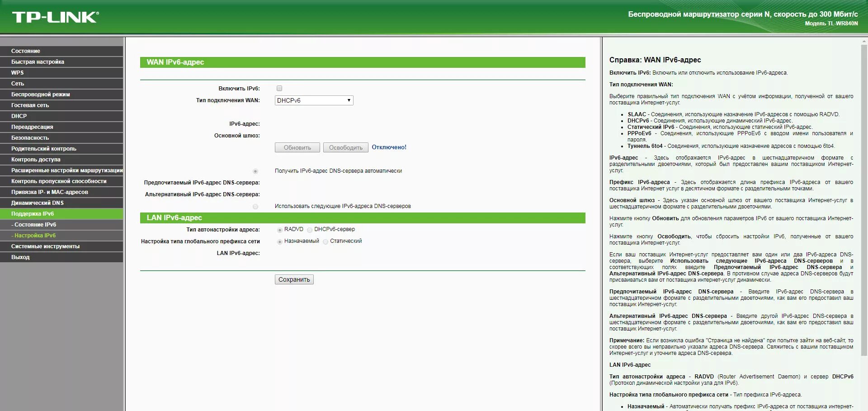Open Контроль пропускной способности
This screenshot has height=411, width=868.
click(x=61, y=181)
